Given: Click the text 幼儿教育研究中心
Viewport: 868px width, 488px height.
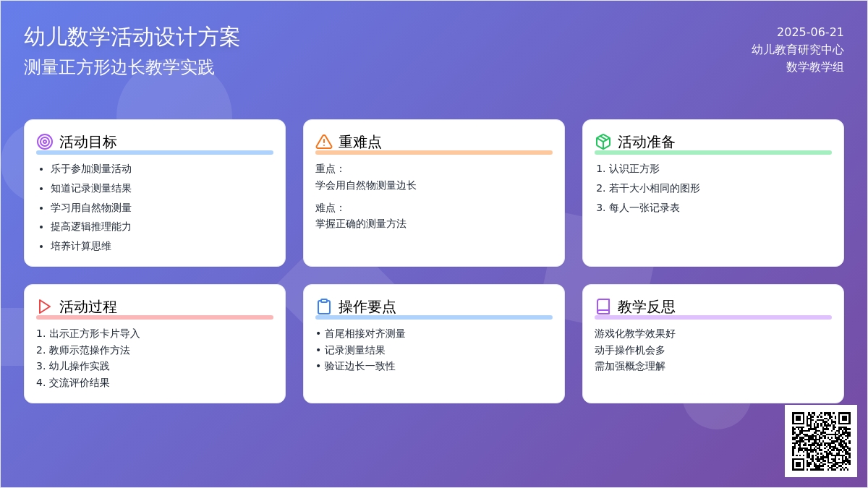Looking at the screenshot, I should pos(798,49).
